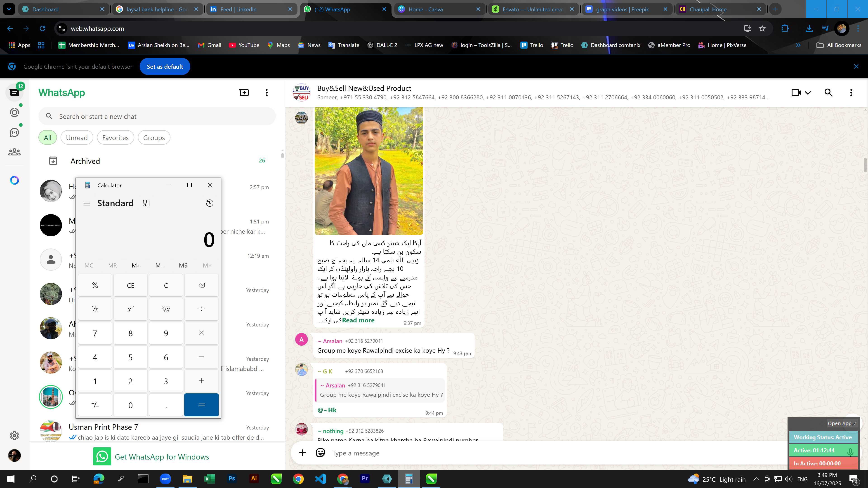Switch to Home - Canva tab
868x488 pixels.
pyautogui.click(x=439, y=9)
